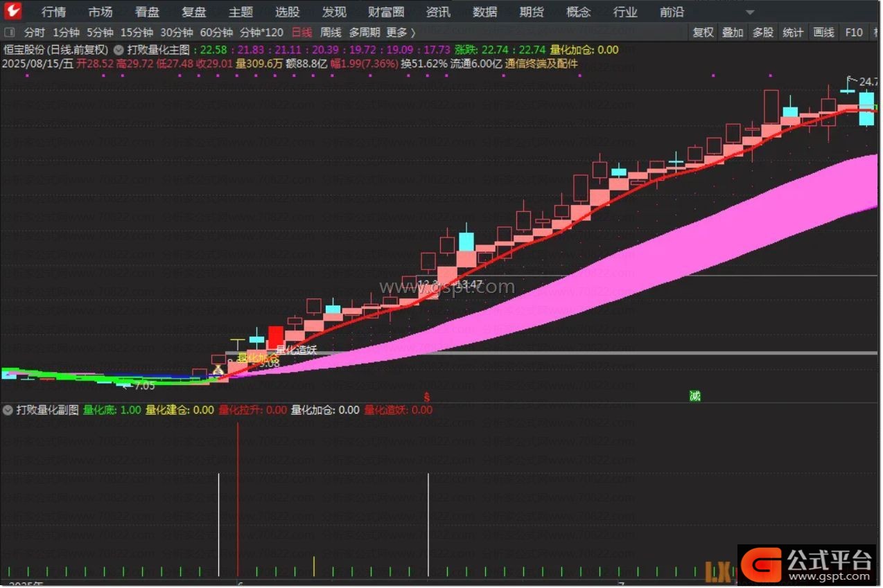Click the 量化拉升: 0.00 value
The image size is (883, 588).
click(x=253, y=410)
